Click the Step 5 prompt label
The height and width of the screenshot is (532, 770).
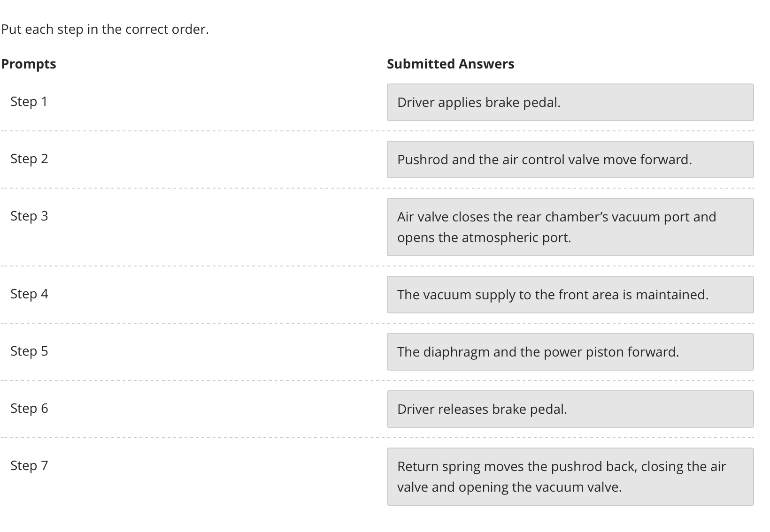[x=29, y=351]
